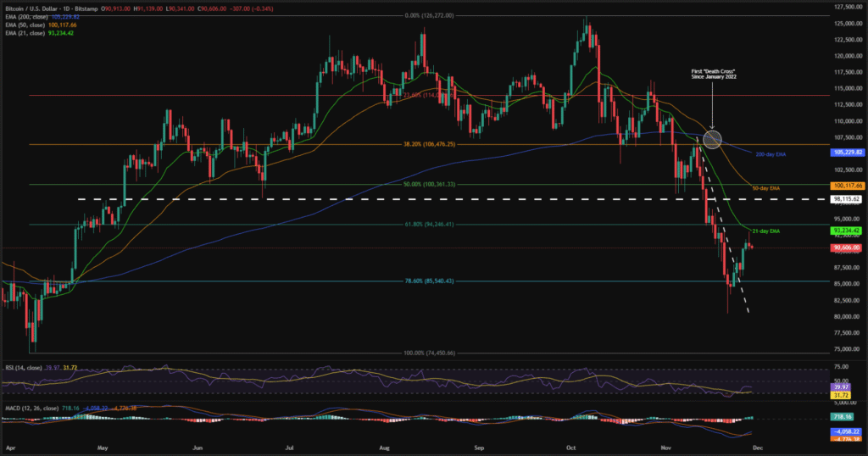Click the Jun label on time axis
This screenshot has width=868, height=456.
pyautogui.click(x=198, y=448)
